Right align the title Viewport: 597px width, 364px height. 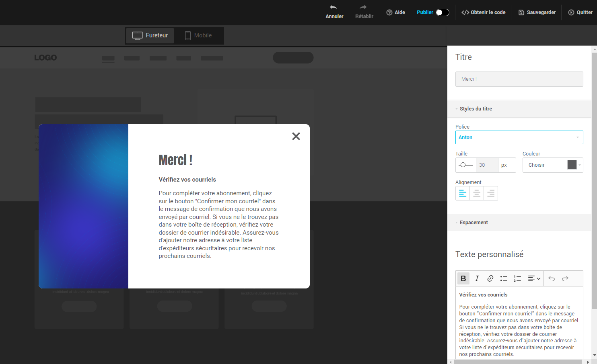491,194
